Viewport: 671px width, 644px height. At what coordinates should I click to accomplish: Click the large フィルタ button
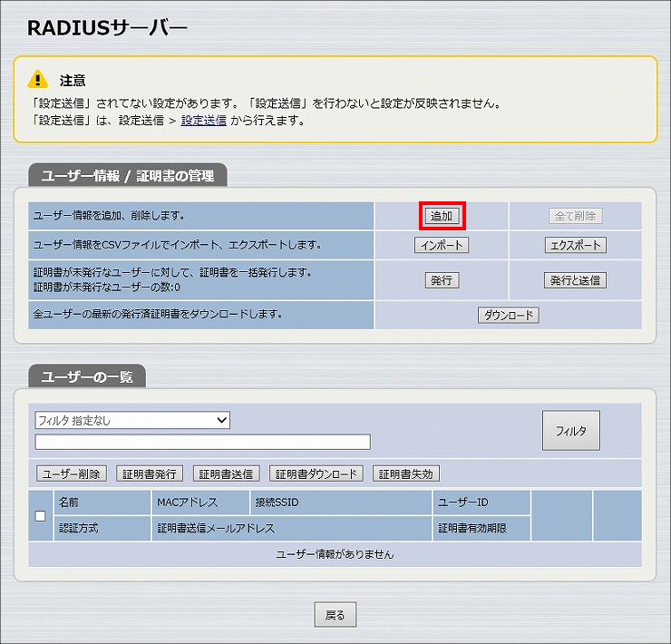(x=571, y=430)
